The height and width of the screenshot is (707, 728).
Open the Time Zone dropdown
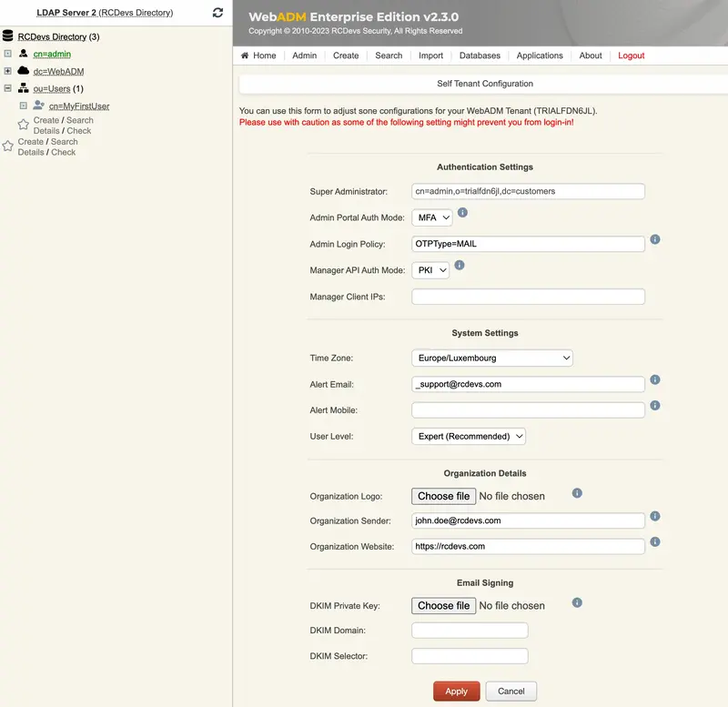[492, 358]
